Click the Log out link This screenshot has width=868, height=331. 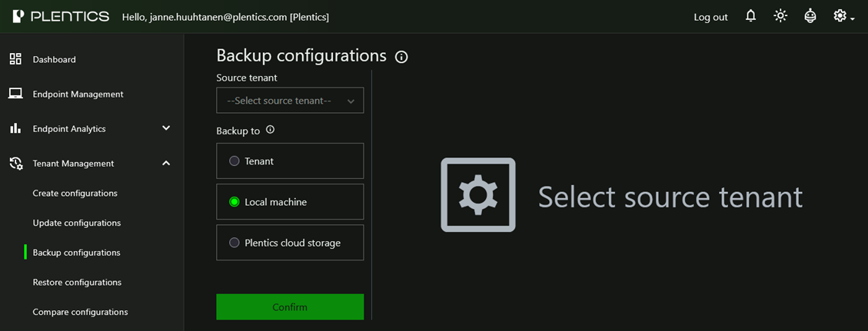pyautogui.click(x=710, y=17)
